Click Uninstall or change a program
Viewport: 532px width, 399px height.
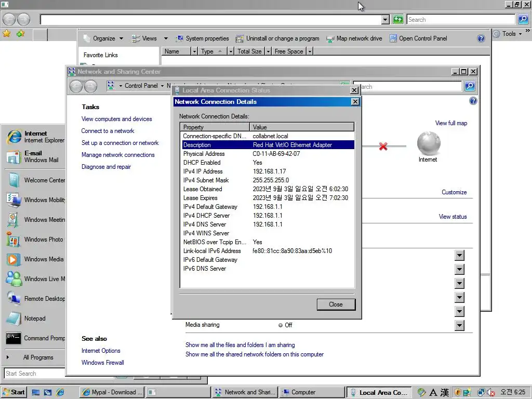click(278, 38)
